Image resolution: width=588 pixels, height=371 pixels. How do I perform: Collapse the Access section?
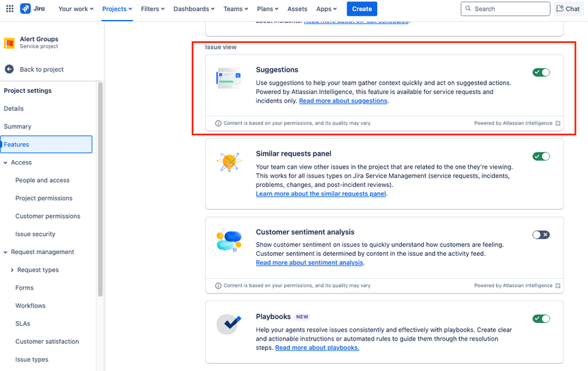pos(6,163)
